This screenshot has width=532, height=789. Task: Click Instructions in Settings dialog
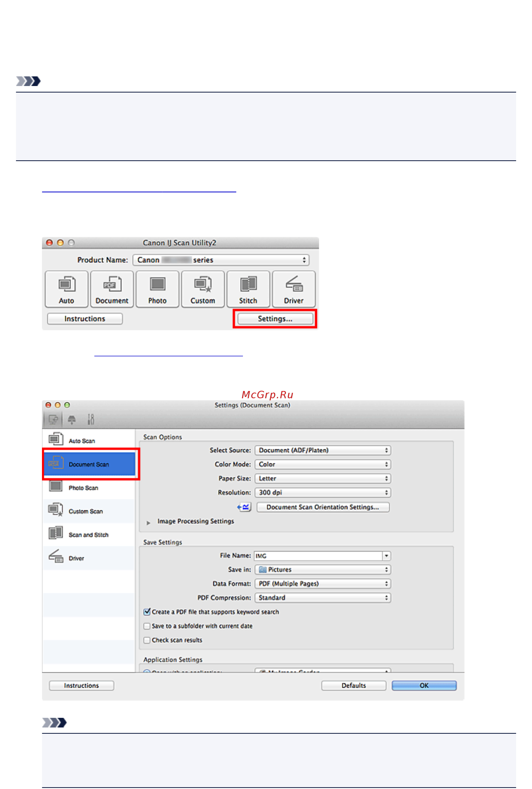coord(81,686)
